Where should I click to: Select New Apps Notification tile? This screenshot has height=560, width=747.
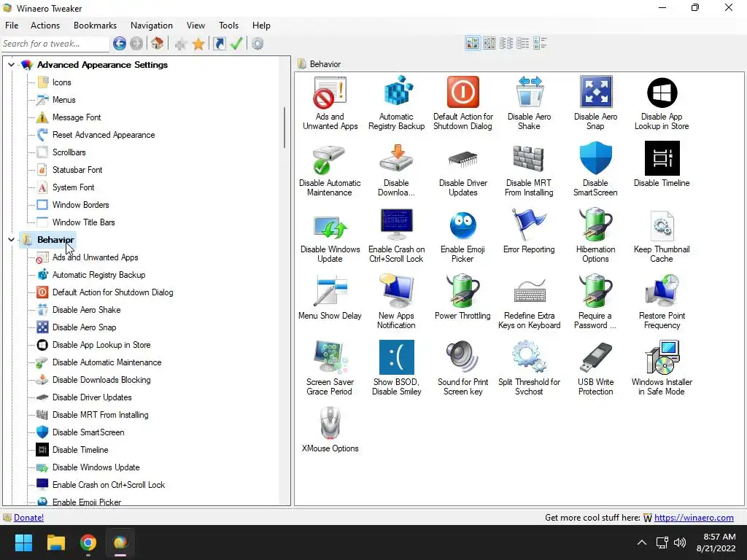click(396, 301)
